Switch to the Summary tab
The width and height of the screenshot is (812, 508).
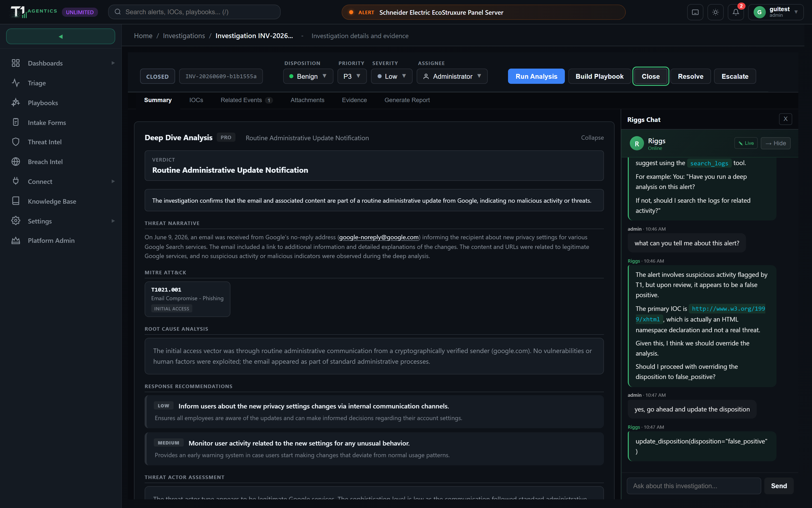pyautogui.click(x=158, y=100)
